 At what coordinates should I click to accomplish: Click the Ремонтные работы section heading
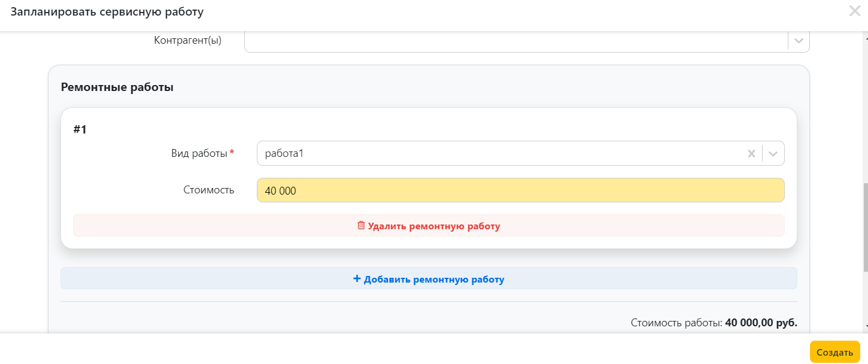117,87
